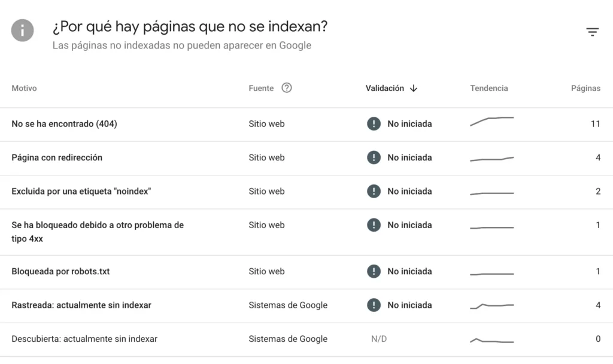Click the page count '11' for 404 errors
This screenshot has height=364, width=613.
click(596, 123)
